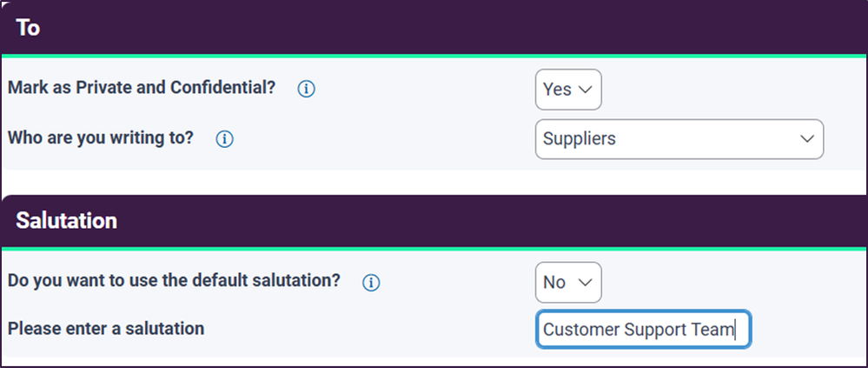Focus the salutation text field containing 'Customer Support Team'
The image size is (868, 368).
pyautogui.click(x=643, y=329)
